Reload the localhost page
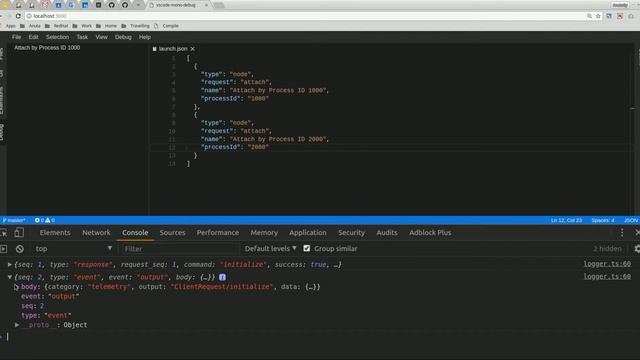 (x=18, y=16)
